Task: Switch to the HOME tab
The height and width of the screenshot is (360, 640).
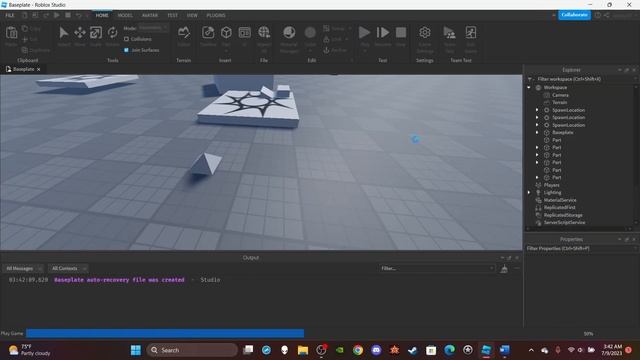Action: [x=102, y=15]
